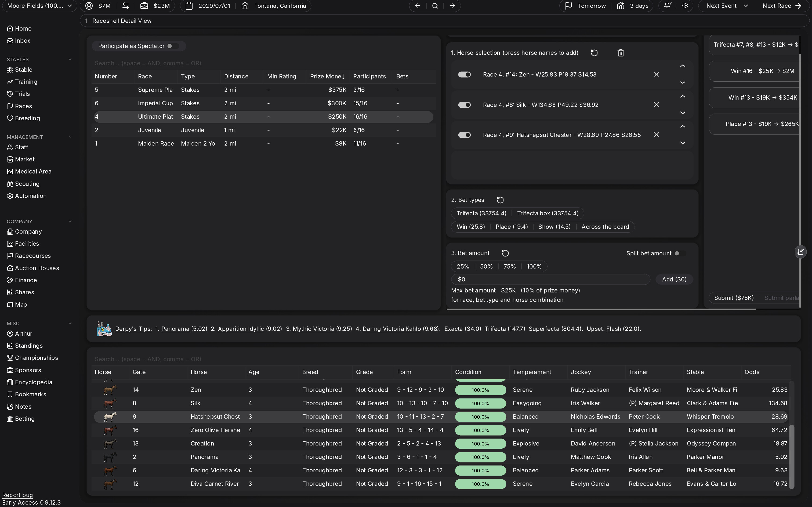
Task: Select the Trifecta box bet type
Action: [548, 213]
